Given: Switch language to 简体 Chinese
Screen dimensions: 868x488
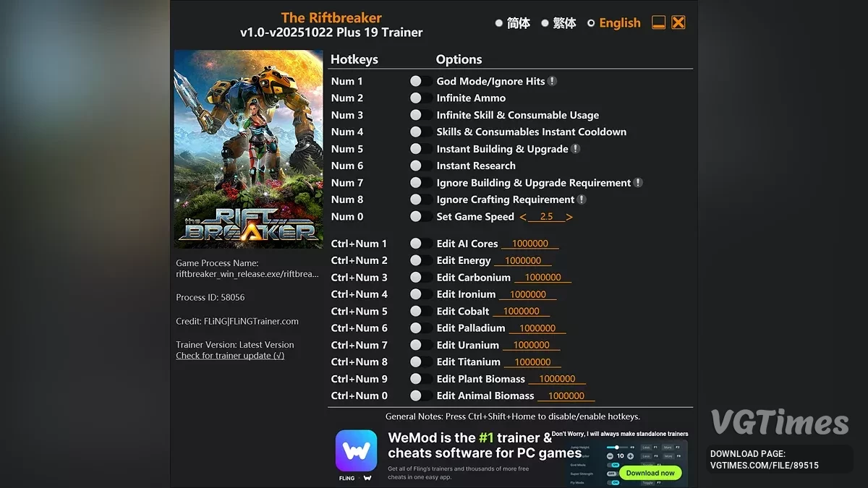Looking at the screenshot, I should pyautogui.click(x=499, y=23).
